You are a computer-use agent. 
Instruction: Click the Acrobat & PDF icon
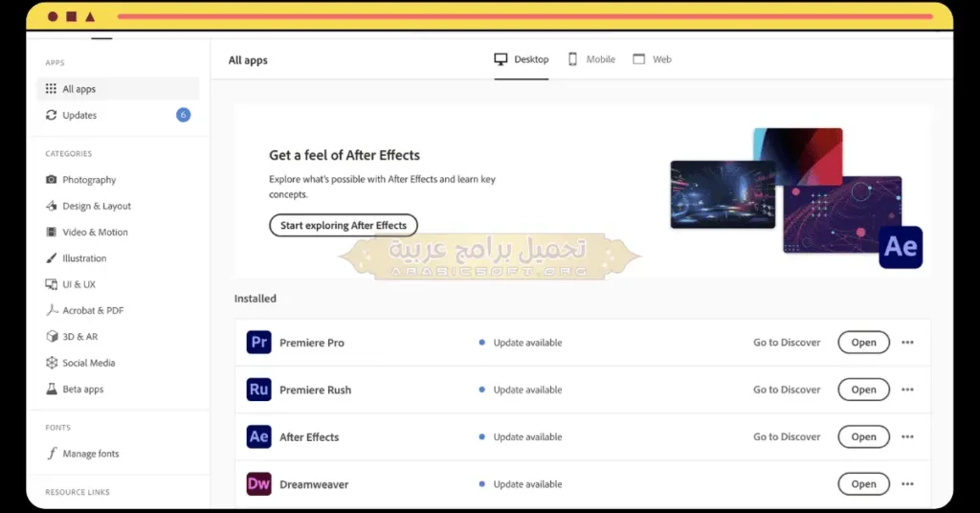(52, 310)
